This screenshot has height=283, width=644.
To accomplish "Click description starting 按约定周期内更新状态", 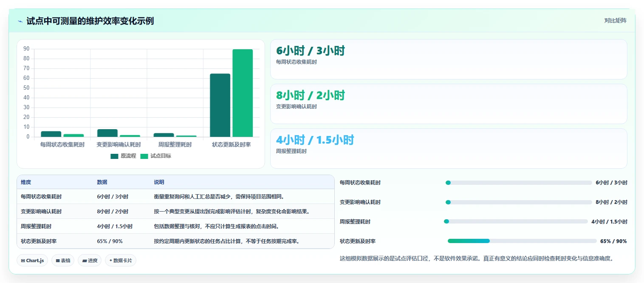I will (x=227, y=241).
